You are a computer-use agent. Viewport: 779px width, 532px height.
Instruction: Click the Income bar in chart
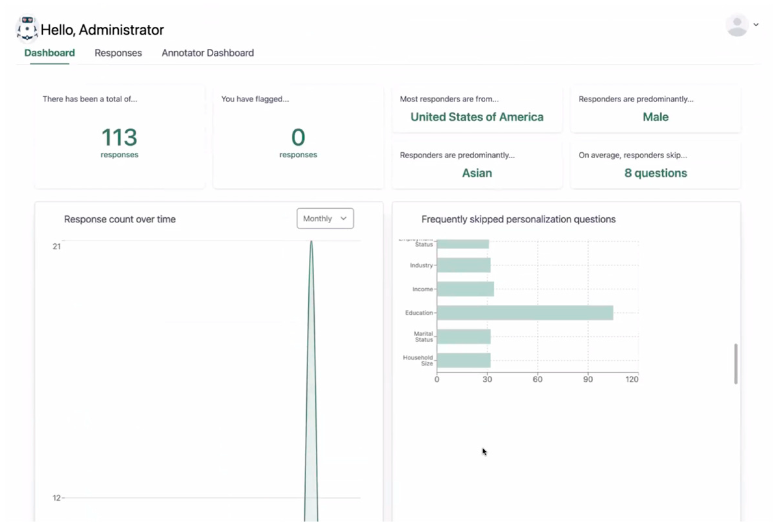465,289
